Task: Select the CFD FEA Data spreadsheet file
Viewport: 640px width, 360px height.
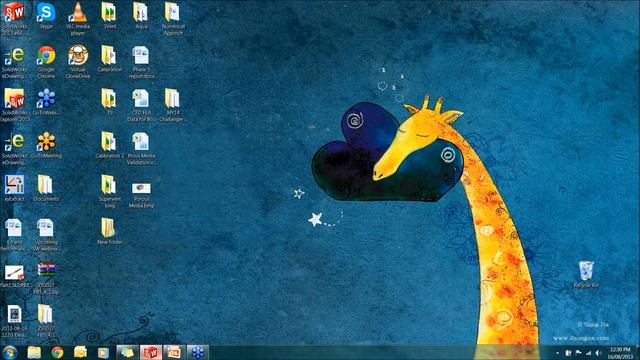Action: (141, 105)
